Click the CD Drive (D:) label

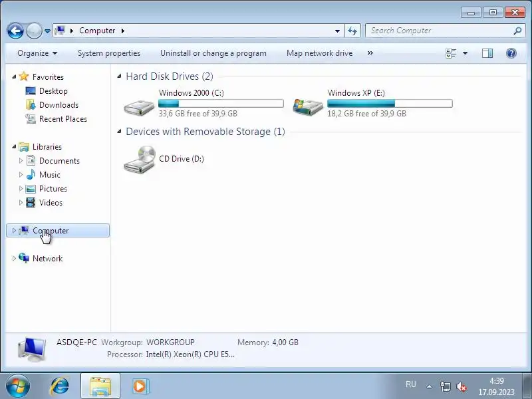tap(181, 159)
